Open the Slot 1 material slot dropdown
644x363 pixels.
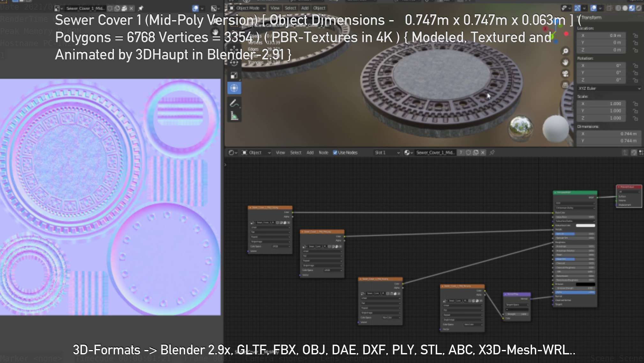pos(387,153)
